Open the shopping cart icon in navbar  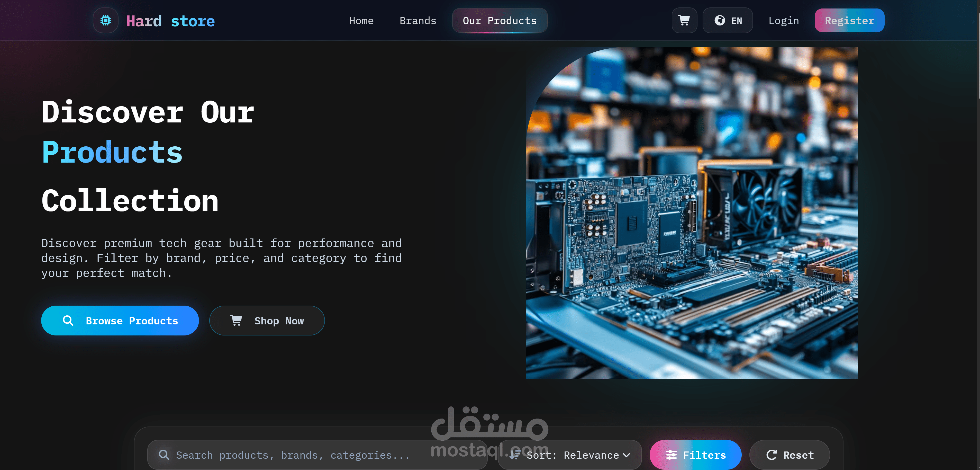(x=684, y=21)
